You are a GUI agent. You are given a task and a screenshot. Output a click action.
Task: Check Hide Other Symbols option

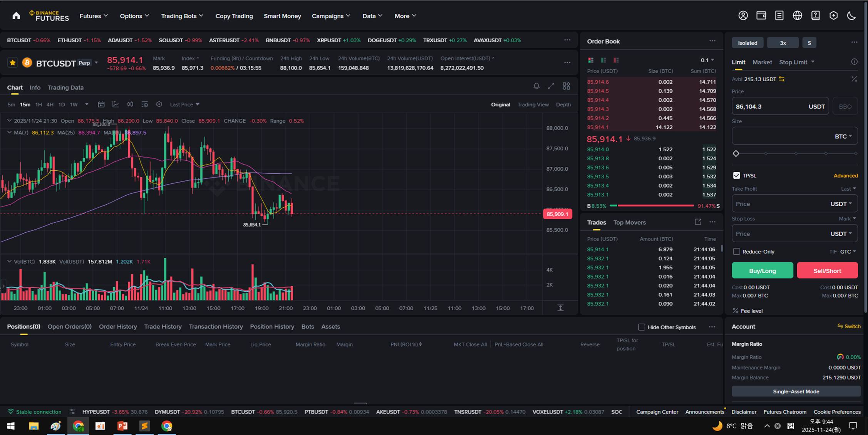642,327
